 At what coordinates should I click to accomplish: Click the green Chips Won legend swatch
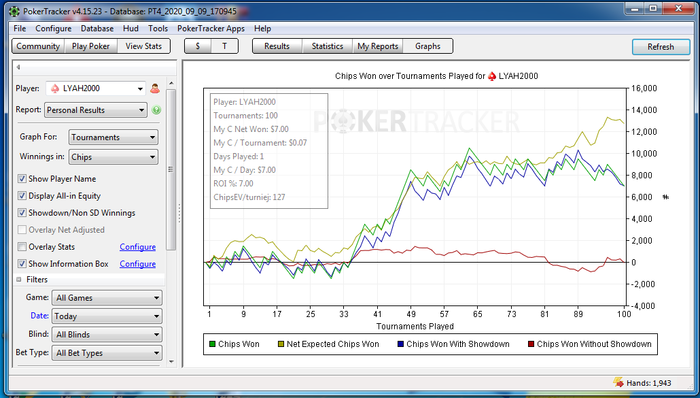click(x=212, y=344)
